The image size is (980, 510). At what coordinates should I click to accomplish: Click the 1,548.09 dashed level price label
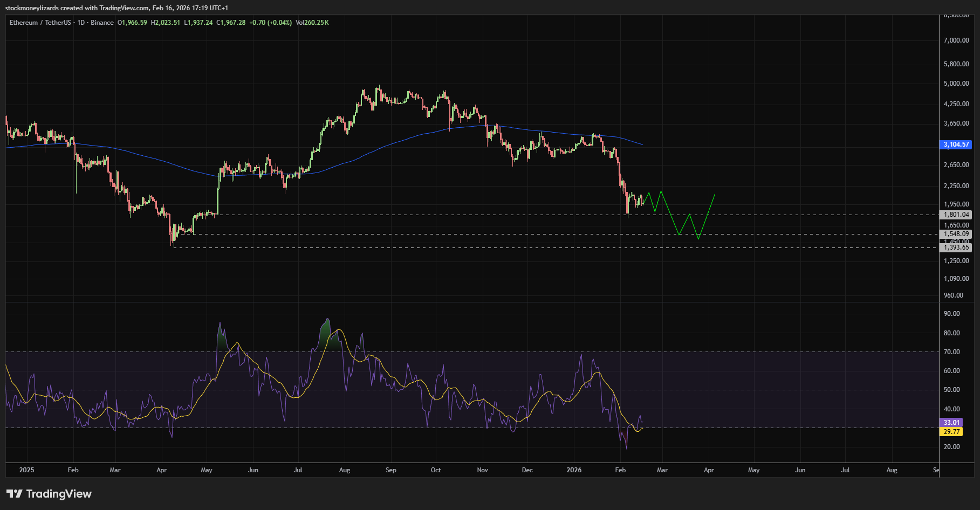pos(956,234)
